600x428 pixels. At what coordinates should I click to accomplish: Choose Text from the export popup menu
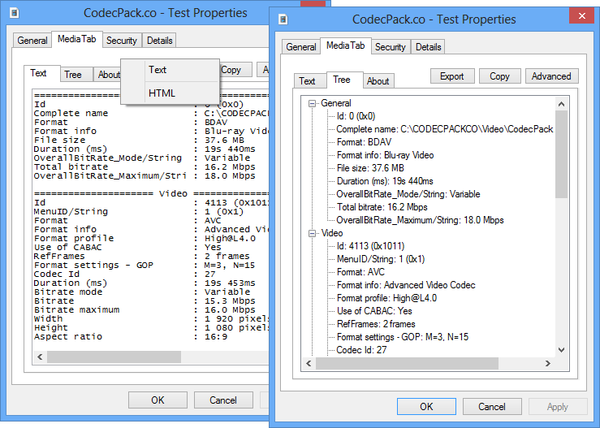(x=170, y=70)
